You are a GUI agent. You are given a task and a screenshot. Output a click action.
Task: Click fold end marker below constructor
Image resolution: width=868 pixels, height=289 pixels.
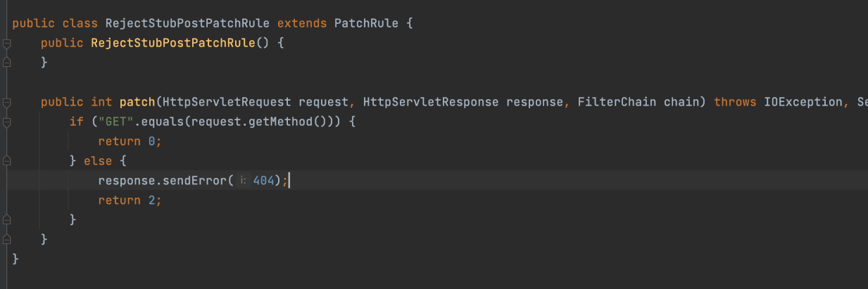6,63
